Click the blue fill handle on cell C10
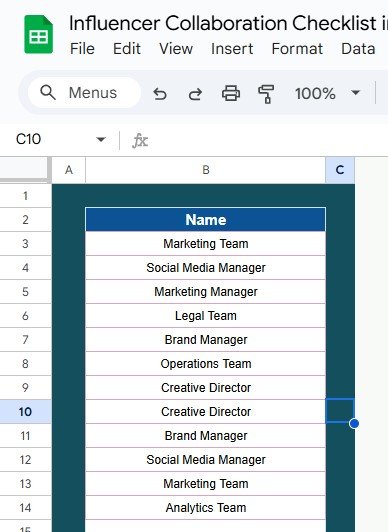The width and height of the screenshot is (388, 532). tap(354, 423)
